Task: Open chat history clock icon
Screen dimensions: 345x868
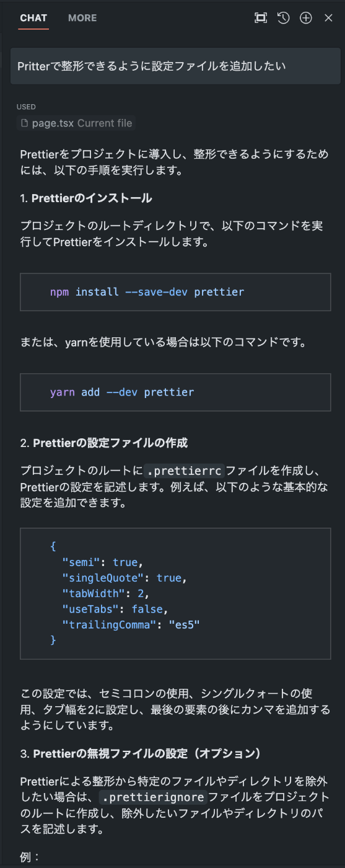Action: pyautogui.click(x=283, y=18)
